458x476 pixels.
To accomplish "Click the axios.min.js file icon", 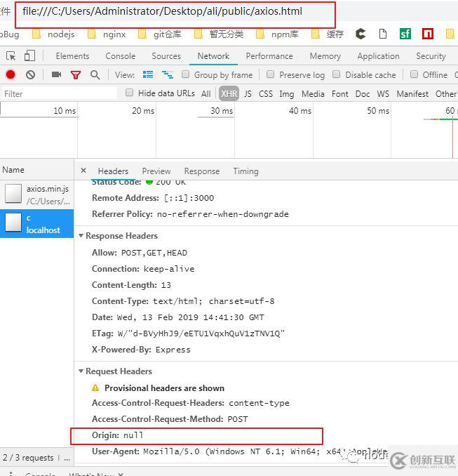I will [x=13, y=194].
